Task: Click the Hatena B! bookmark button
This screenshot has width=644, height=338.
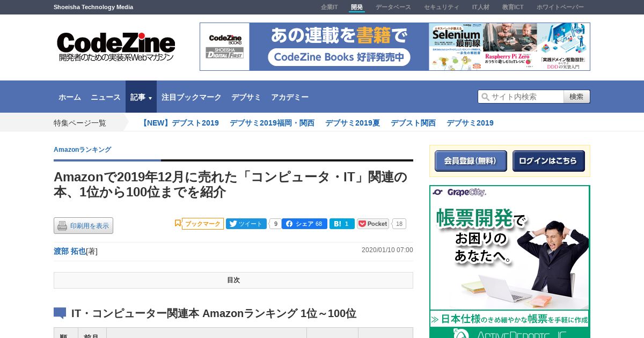Action: [342, 224]
